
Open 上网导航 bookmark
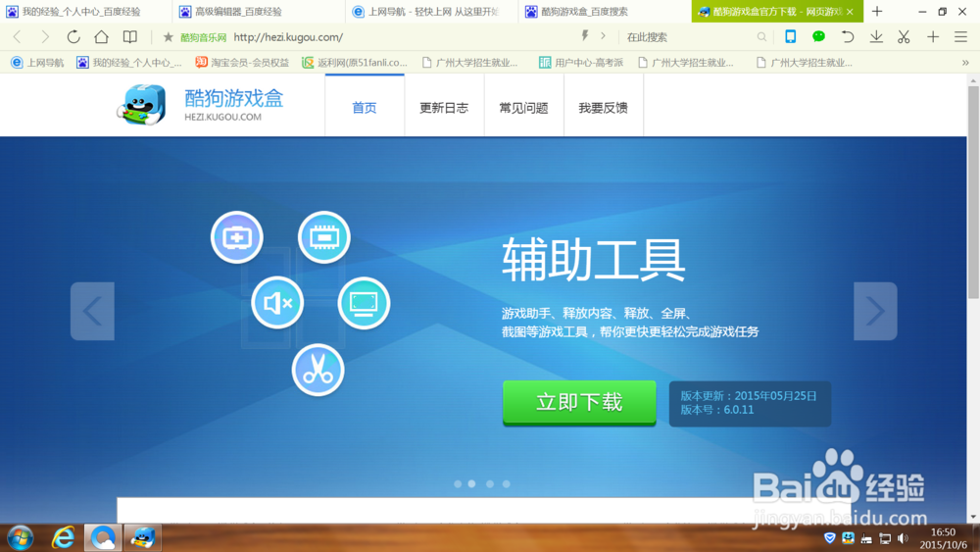pyautogui.click(x=37, y=63)
